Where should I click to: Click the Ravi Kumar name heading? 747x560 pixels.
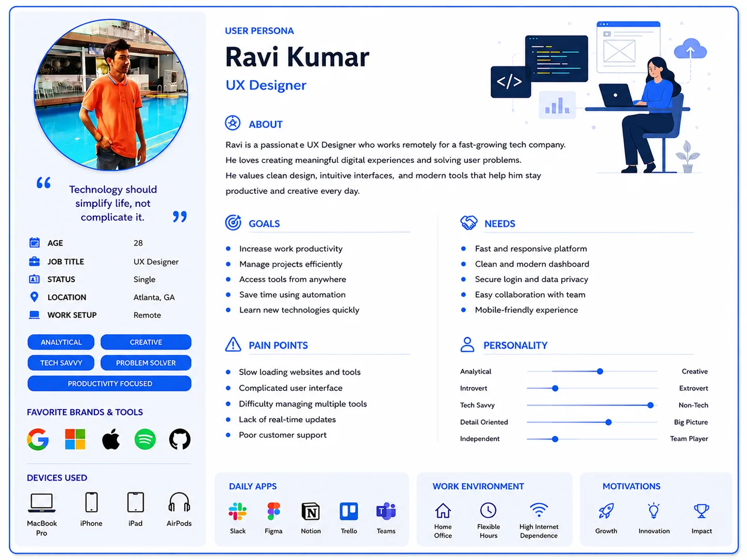pyautogui.click(x=297, y=57)
